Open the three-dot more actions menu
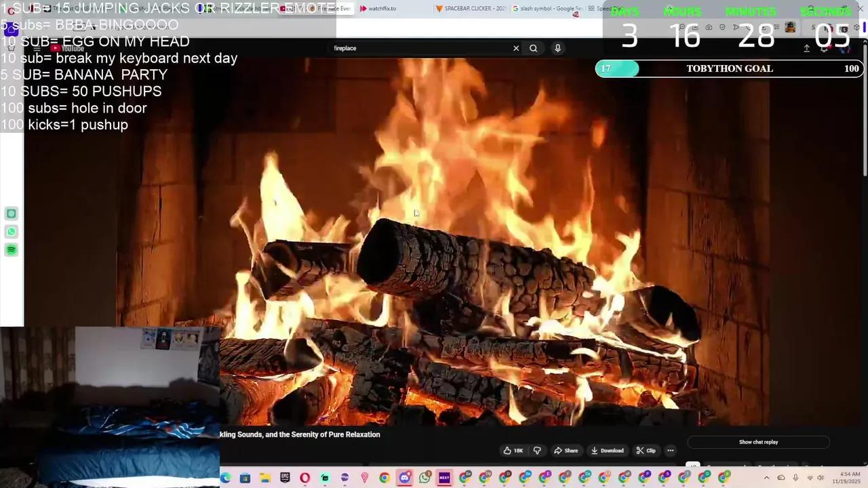 pyautogui.click(x=670, y=451)
